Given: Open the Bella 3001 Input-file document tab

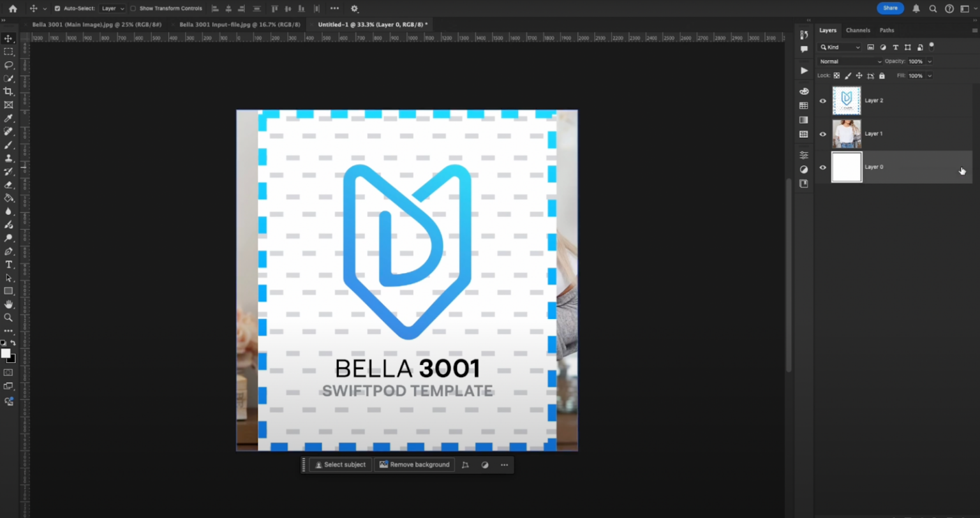Looking at the screenshot, I should pyautogui.click(x=240, y=24).
